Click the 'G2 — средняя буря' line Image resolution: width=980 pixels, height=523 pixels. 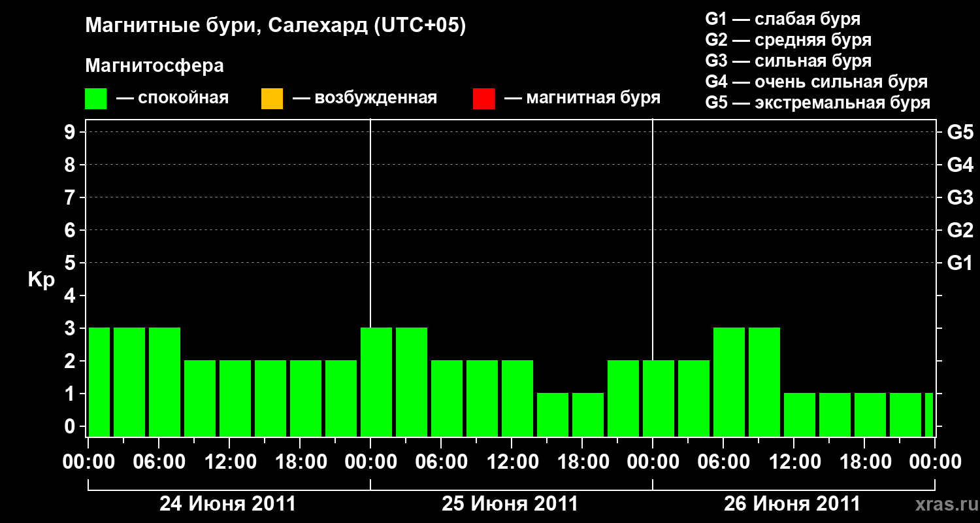(789, 40)
